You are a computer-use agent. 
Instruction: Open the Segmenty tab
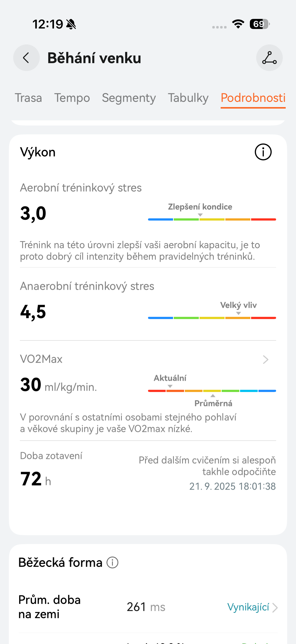coord(129,98)
